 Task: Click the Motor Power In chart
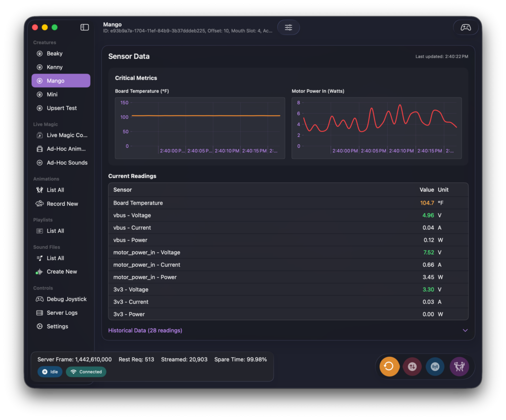[377, 127]
